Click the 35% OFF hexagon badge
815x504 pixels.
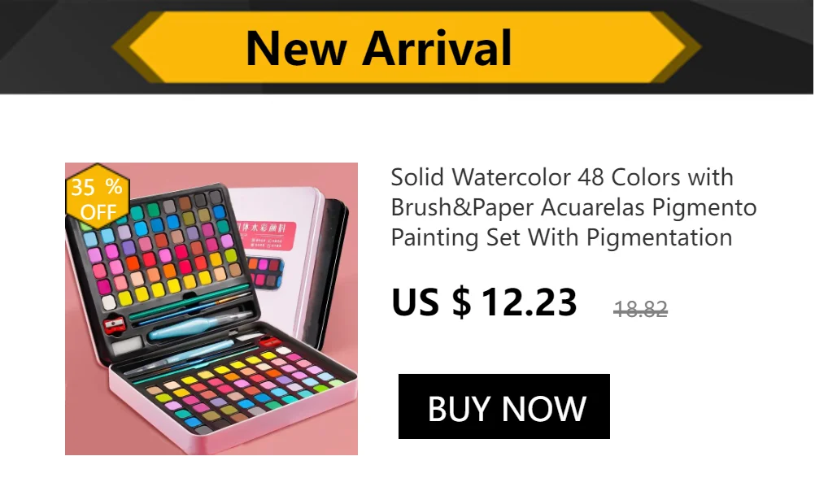point(97,197)
